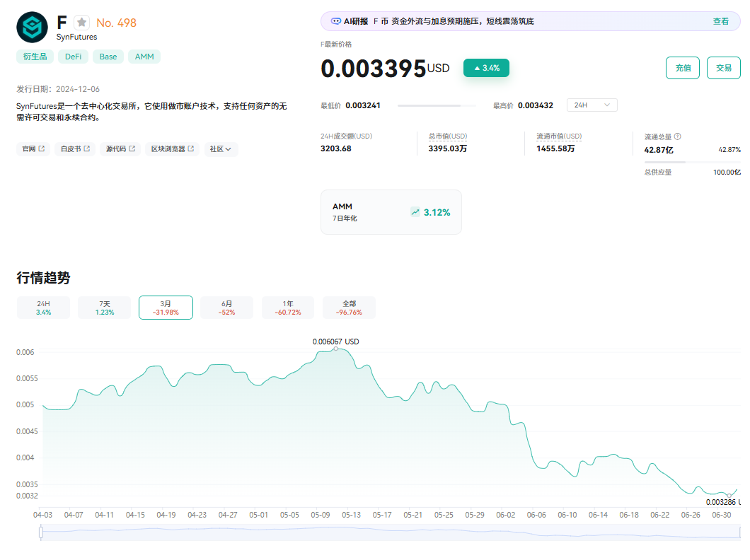Switch chart to 3月 tab

pos(166,308)
